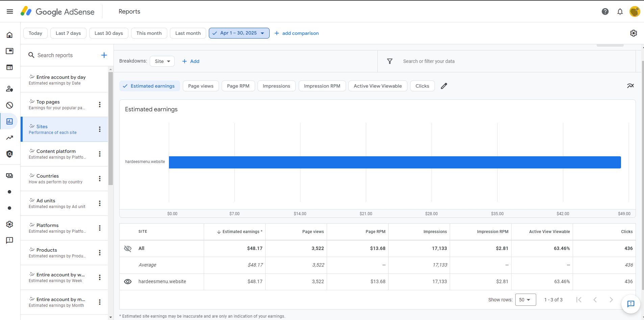Screen dimensions: 644x320
Task: Toggle Page views metric chip
Action: [201, 86]
